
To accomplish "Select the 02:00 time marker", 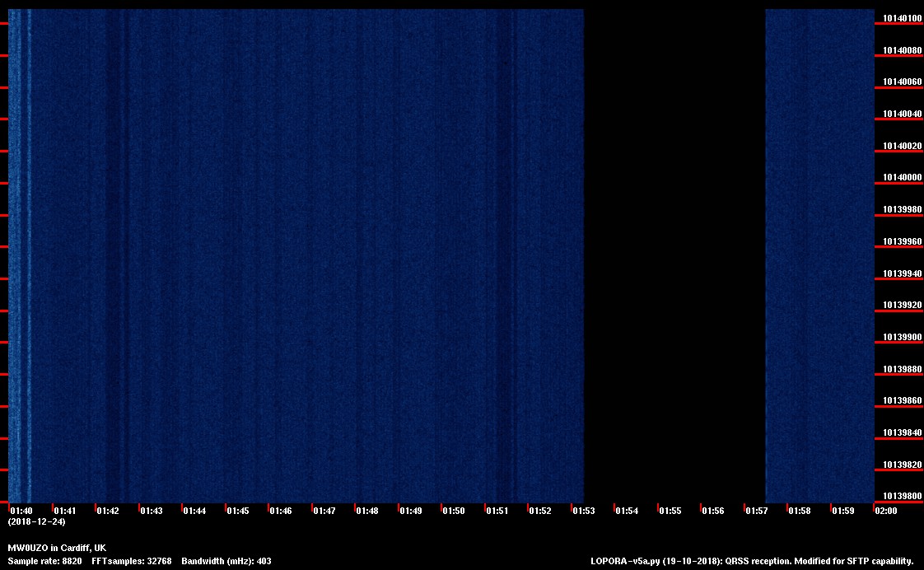I will click(886, 511).
